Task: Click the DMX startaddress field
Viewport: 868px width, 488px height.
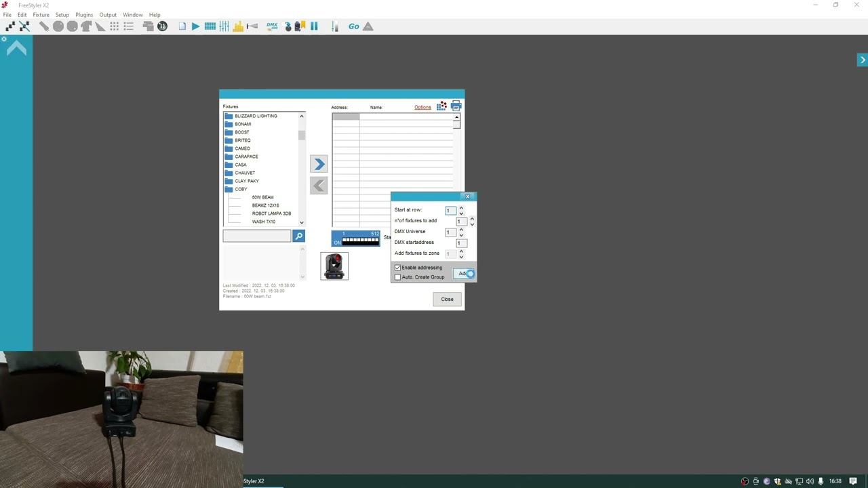Action: tap(460, 243)
